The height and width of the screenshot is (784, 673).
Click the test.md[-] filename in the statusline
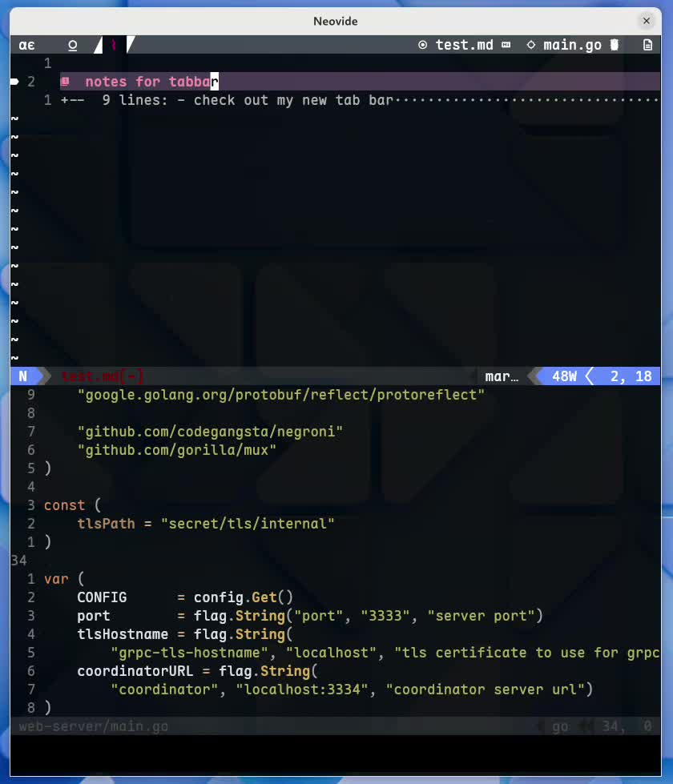click(102, 376)
